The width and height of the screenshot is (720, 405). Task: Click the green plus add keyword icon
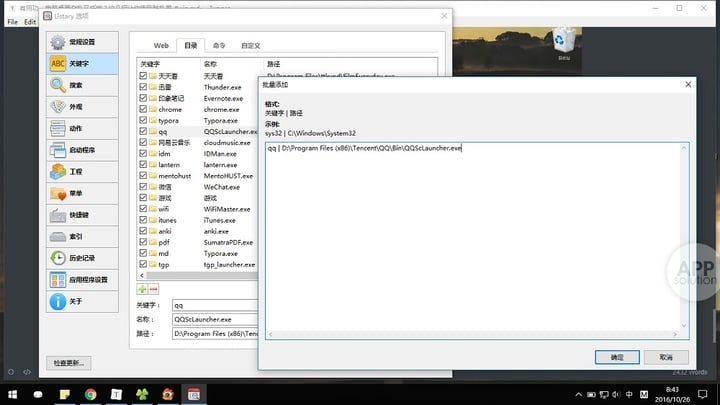click(142, 289)
